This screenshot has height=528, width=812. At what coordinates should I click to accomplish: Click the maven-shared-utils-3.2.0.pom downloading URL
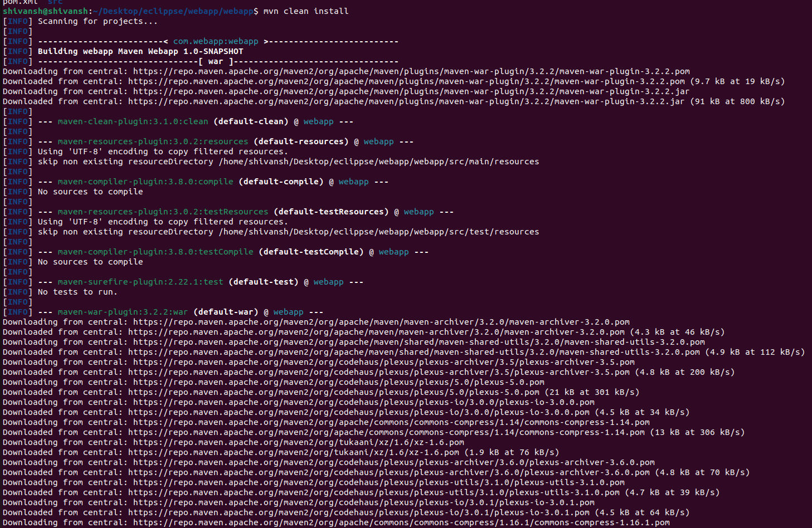419,342
